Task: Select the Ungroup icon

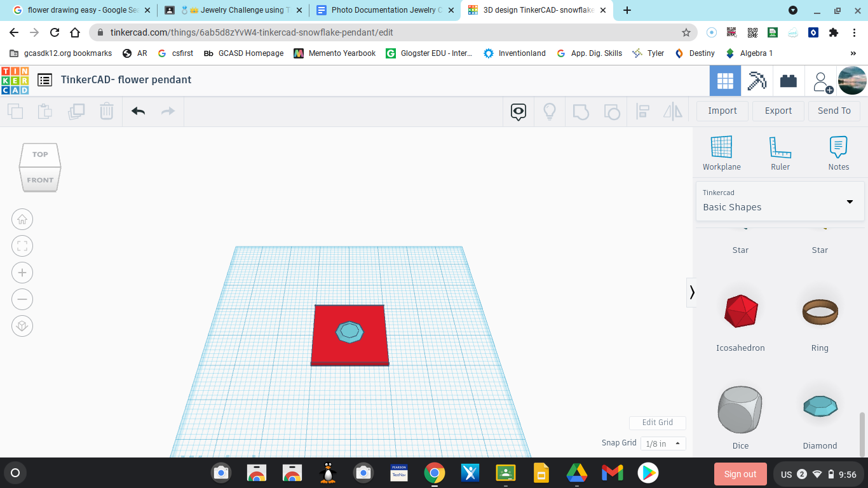Action: point(612,111)
